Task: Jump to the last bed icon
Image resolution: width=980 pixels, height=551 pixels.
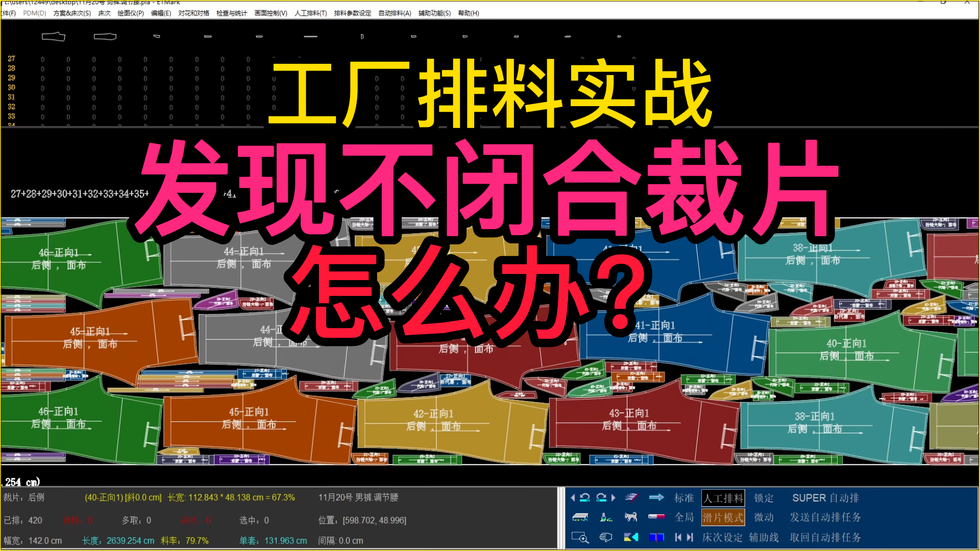Action: pos(690,537)
